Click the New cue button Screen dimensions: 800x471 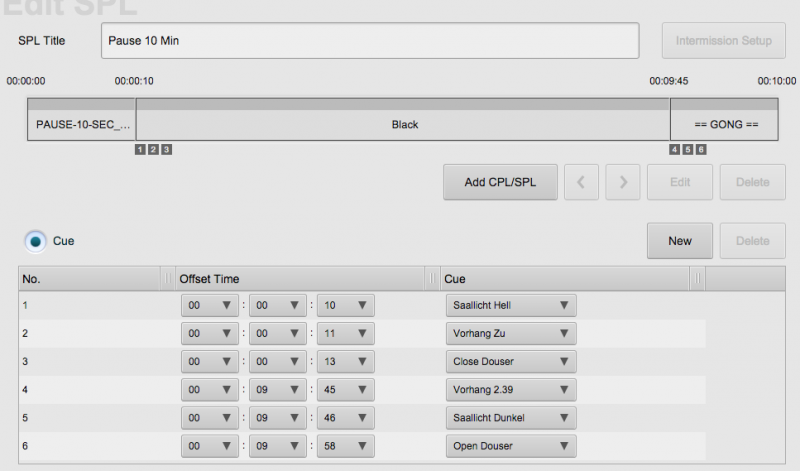[x=680, y=241]
